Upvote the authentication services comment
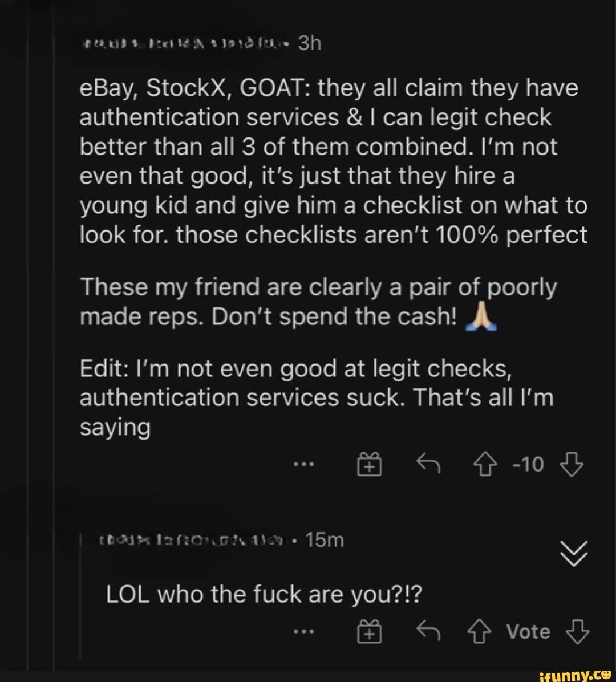Screen dimensions: 616x682 pyautogui.click(x=484, y=464)
